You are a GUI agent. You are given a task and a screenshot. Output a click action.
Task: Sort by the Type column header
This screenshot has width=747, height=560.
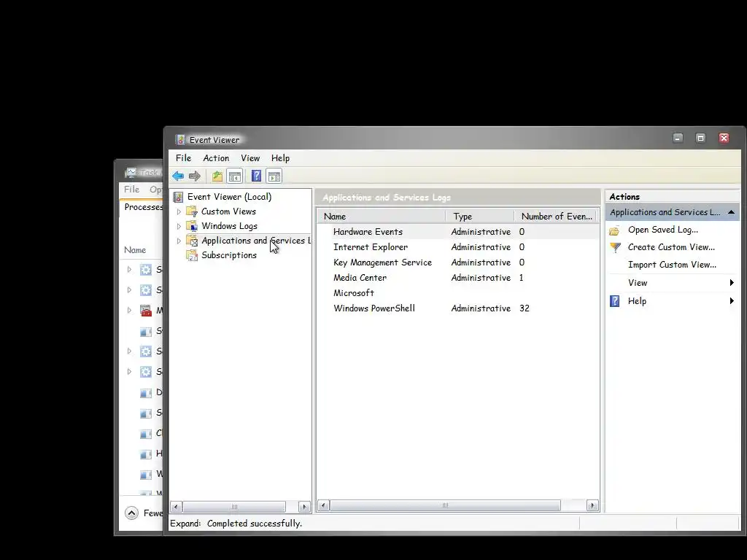pos(480,216)
